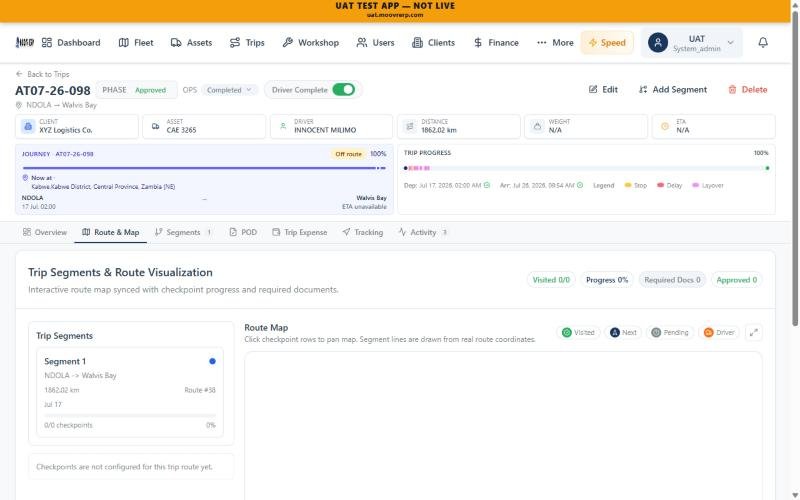This screenshot has width=800, height=500.
Task: Click the Required Docs 0 badge
Action: (x=672, y=280)
